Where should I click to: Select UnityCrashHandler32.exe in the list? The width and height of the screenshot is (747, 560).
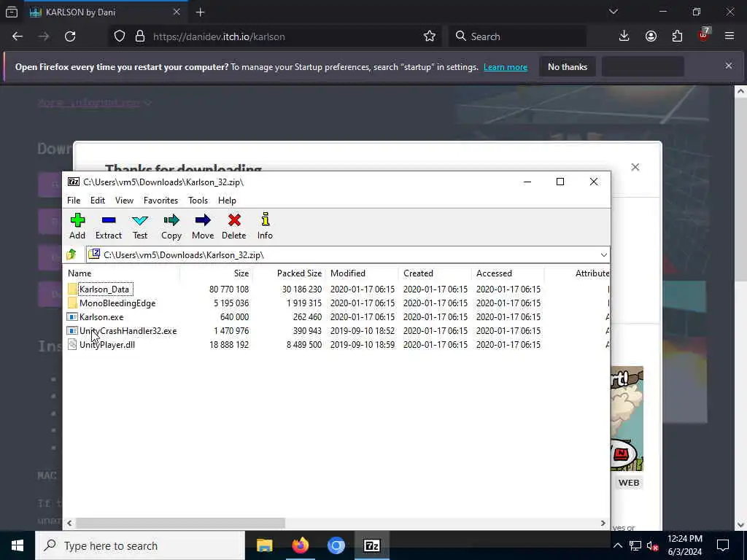[128, 330]
